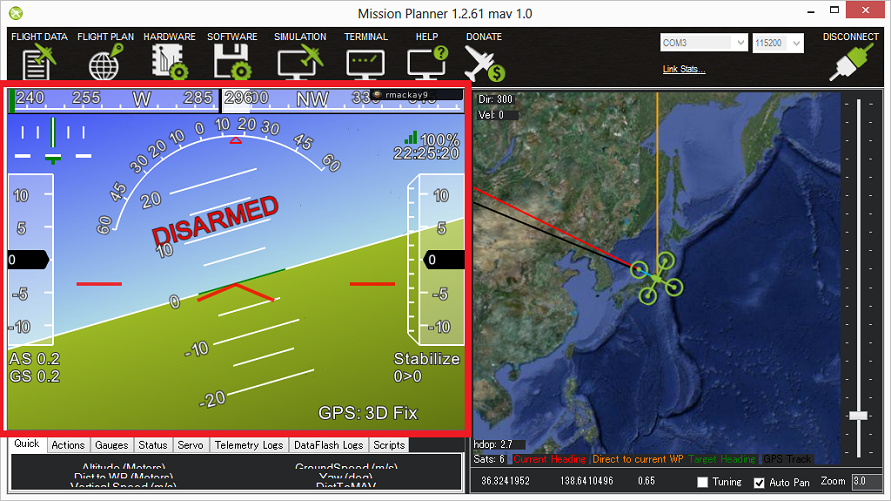
Task: Switch to the Gauges tab
Action: [111, 445]
